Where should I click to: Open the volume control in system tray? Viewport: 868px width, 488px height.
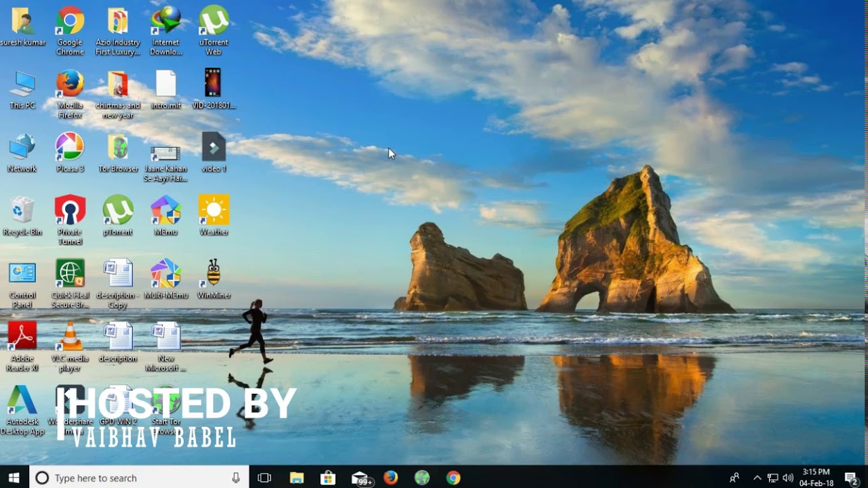[788, 478]
